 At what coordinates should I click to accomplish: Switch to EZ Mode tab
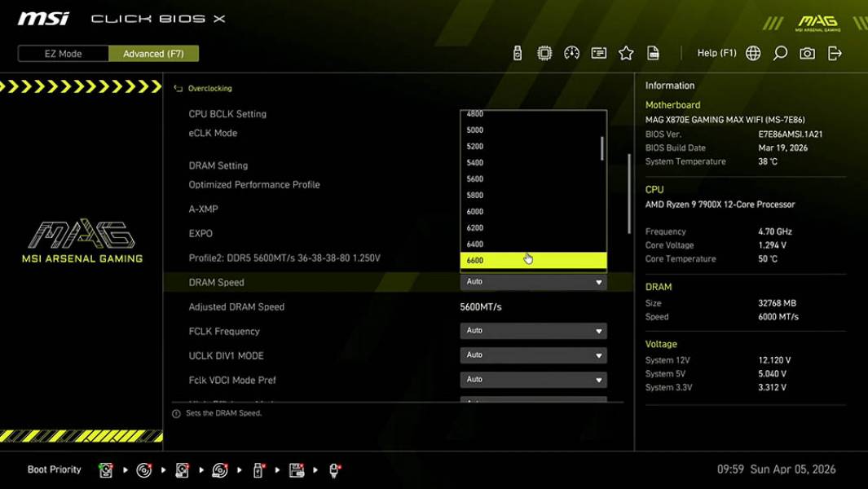(x=62, y=53)
